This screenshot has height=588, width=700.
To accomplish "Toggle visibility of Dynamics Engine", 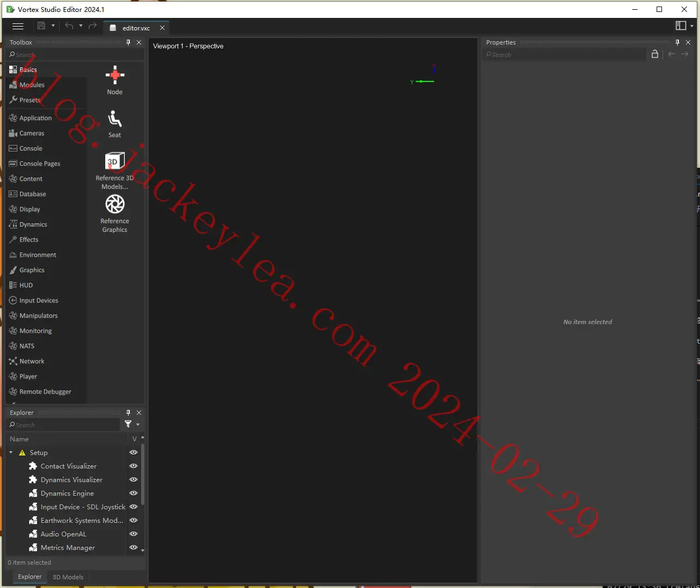I will [133, 493].
